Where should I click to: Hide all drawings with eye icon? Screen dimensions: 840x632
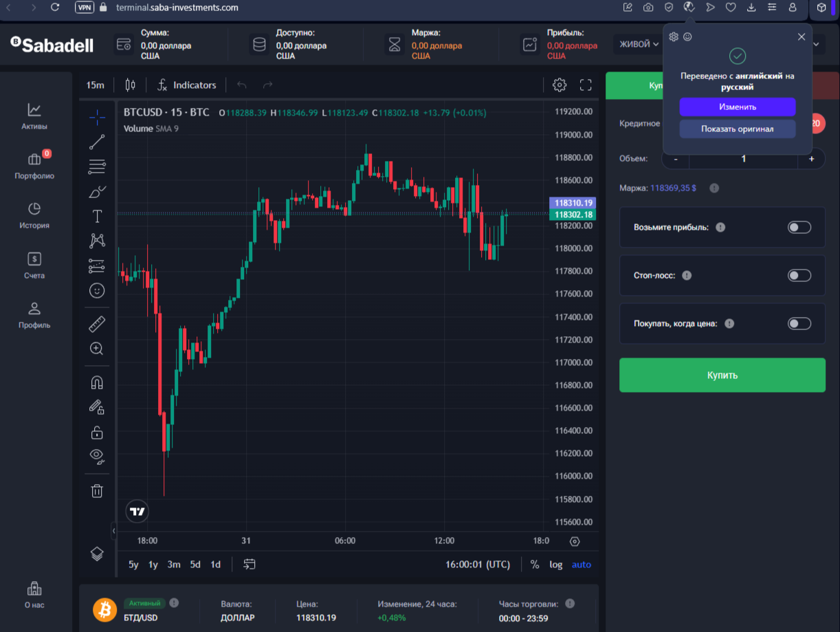pyautogui.click(x=97, y=457)
